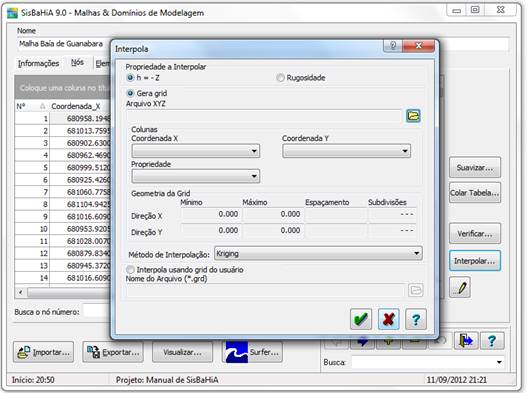Click the Colar Tabela... button
The image size is (527, 393).
coord(475,193)
